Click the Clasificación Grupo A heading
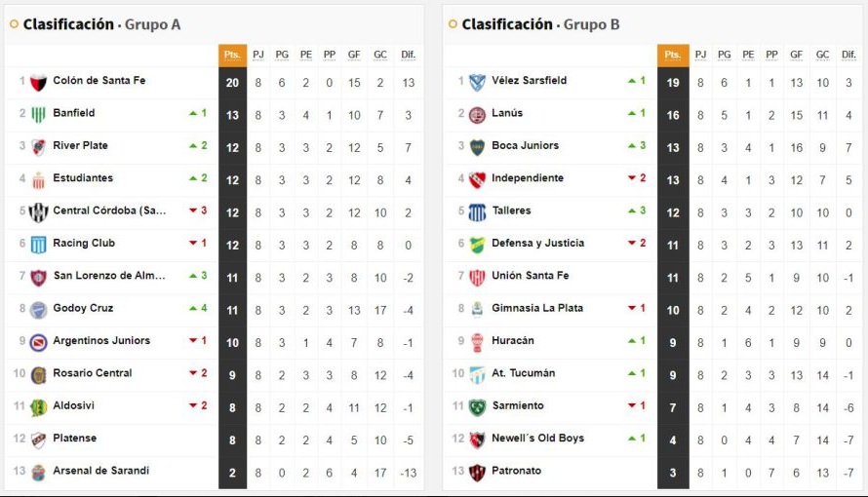Image resolution: width=868 pixels, height=497 pixels. (101, 24)
